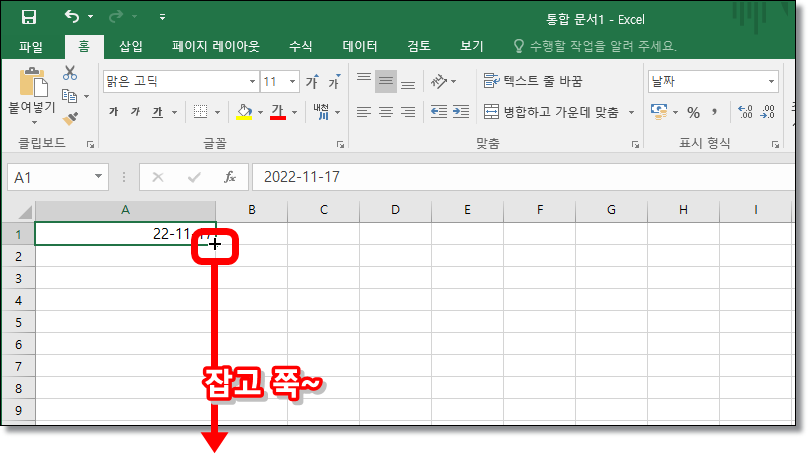Screen dimensions: 808x454
Task: Expand the 붙여넣기 options arrow
Action: [x=34, y=123]
